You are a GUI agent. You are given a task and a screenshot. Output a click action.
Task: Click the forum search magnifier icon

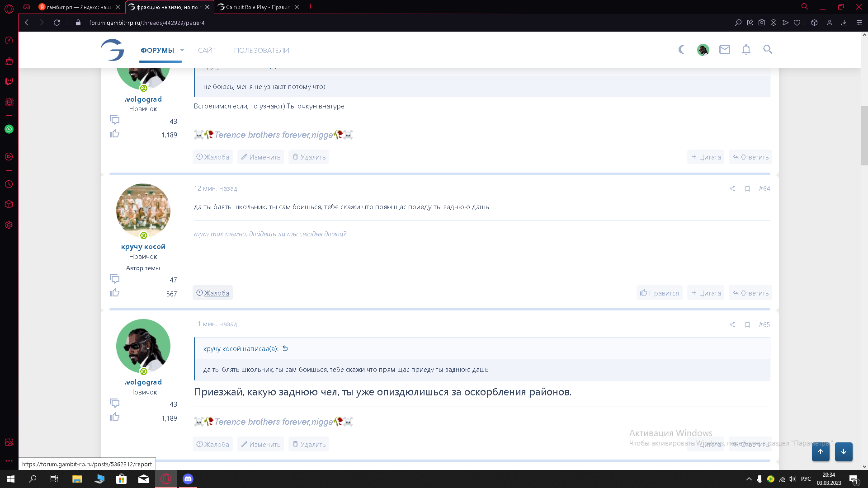pos(768,50)
